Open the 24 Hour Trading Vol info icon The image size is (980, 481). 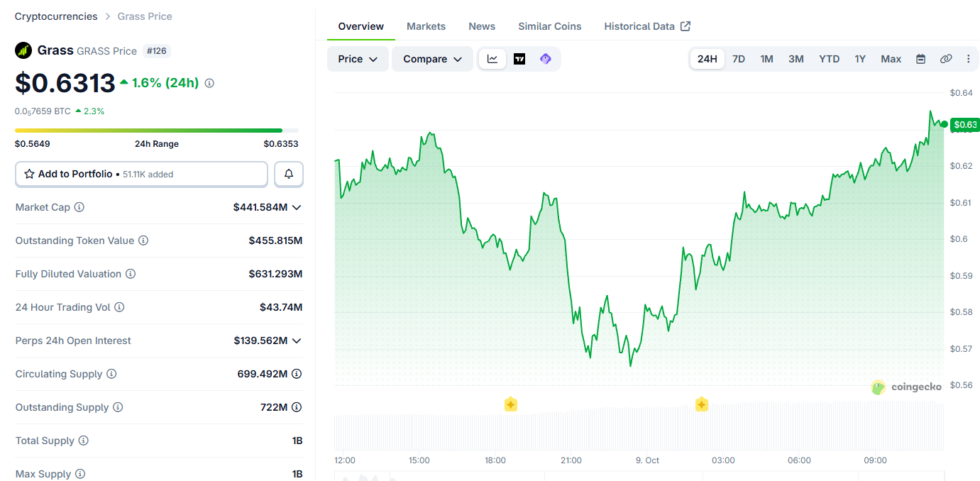tap(119, 307)
